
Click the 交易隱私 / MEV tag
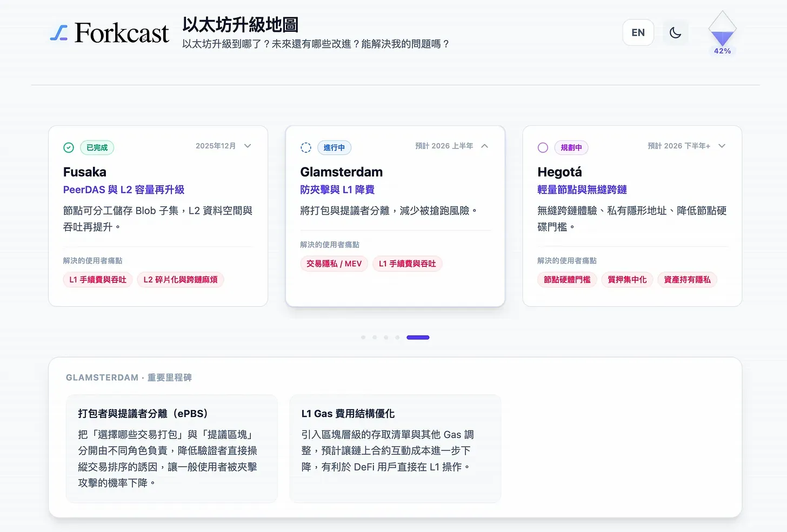click(334, 264)
